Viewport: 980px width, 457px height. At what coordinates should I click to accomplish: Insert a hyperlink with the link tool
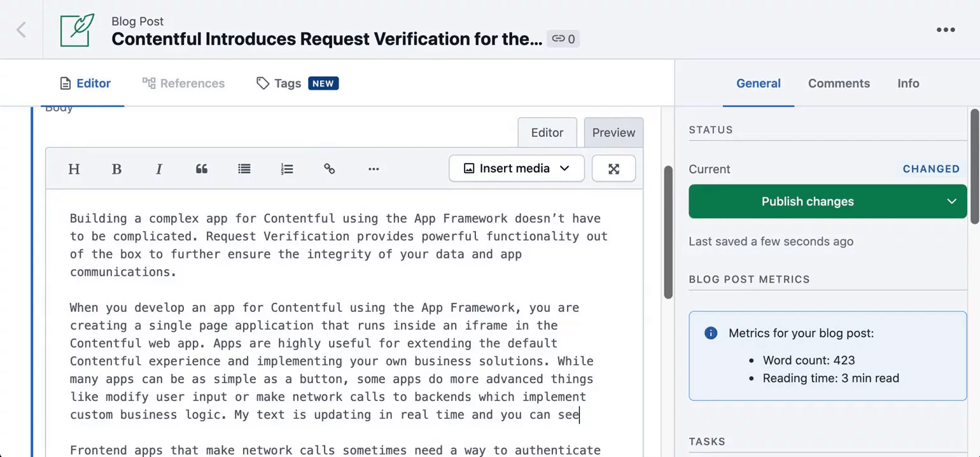(x=330, y=169)
